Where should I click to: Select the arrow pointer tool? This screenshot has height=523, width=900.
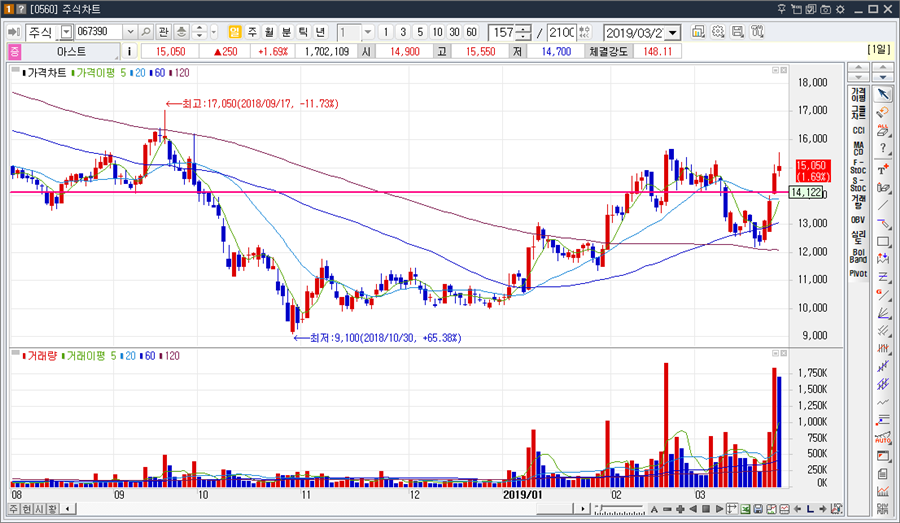click(x=883, y=94)
